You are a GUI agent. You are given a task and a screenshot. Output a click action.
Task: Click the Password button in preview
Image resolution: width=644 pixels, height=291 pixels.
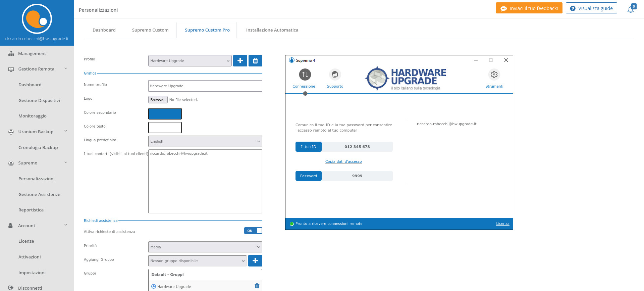[309, 176]
